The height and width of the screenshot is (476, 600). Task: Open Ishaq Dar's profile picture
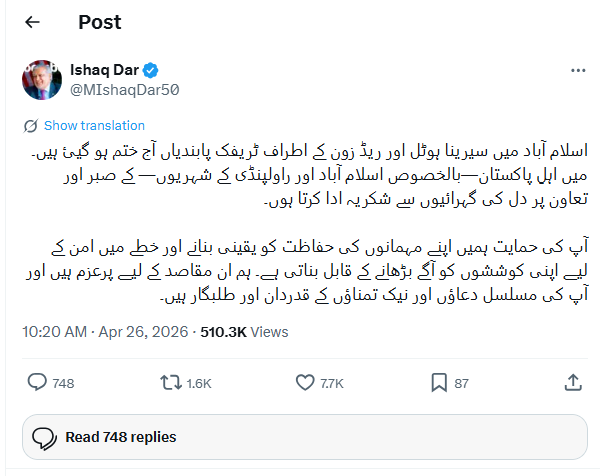point(39,80)
